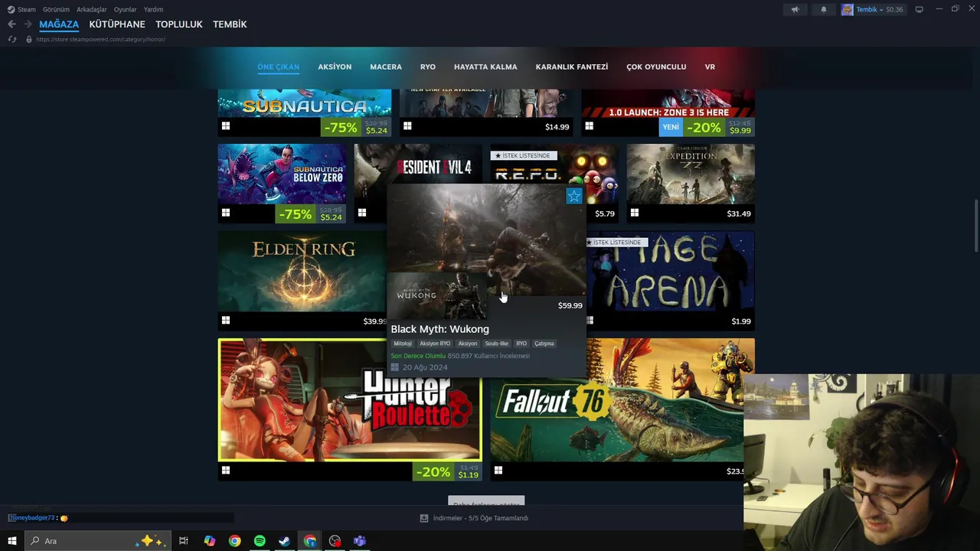This screenshot has width=980, height=551.
Task: Click the page vertical scrollbar
Action: 975,225
